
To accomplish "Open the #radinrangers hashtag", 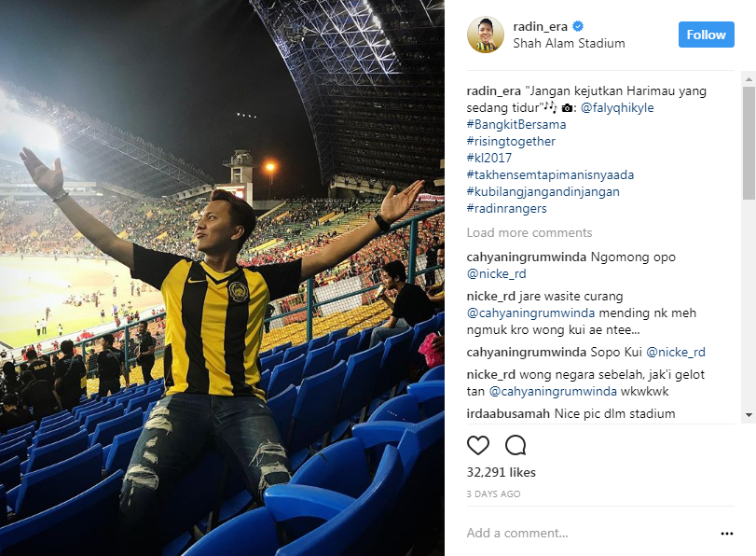I will pyautogui.click(x=507, y=209).
